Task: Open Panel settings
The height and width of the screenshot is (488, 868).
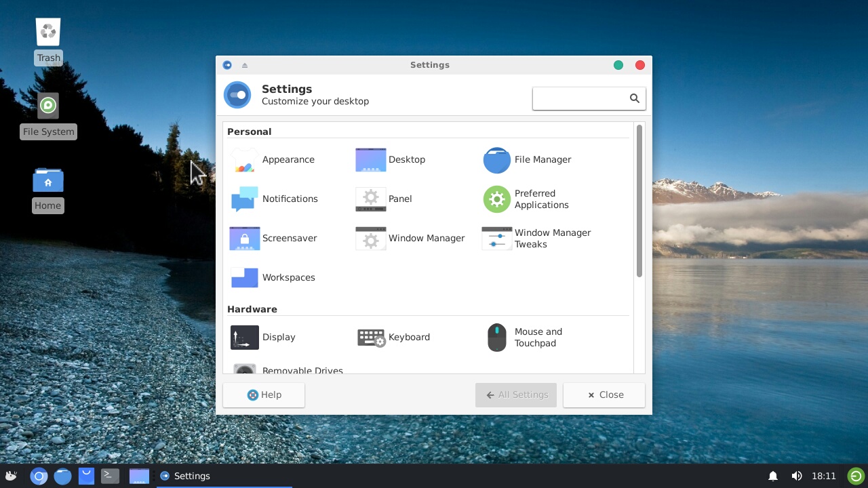Action: pyautogui.click(x=384, y=199)
